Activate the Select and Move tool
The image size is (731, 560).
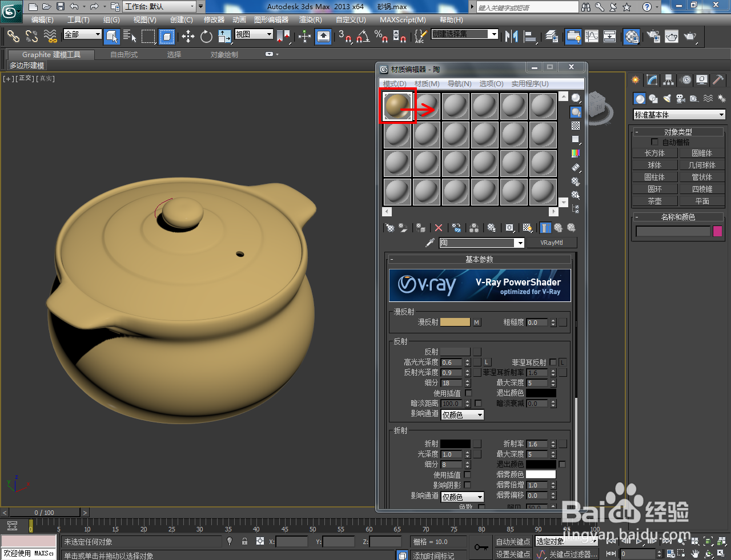pyautogui.click(x=188, y=37)
